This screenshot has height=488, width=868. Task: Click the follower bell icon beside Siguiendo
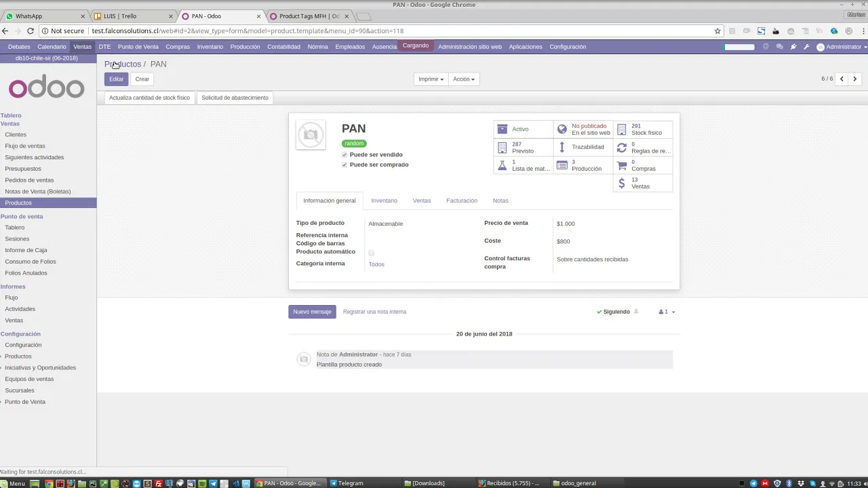(x=635, y=312)
